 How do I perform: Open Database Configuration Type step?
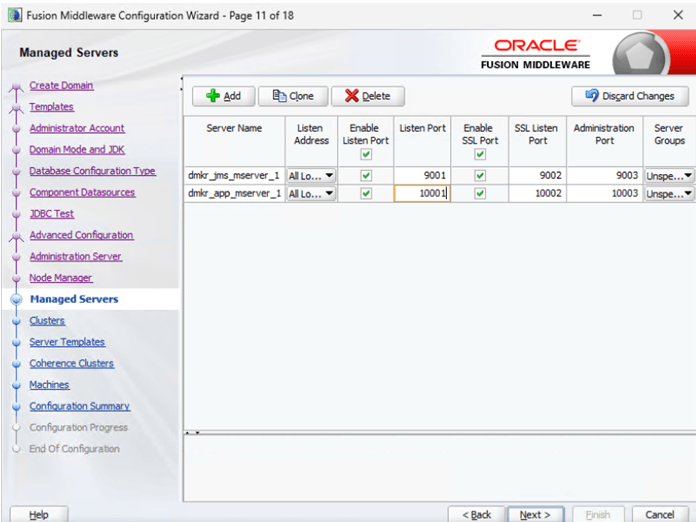[x=92, y=171]
